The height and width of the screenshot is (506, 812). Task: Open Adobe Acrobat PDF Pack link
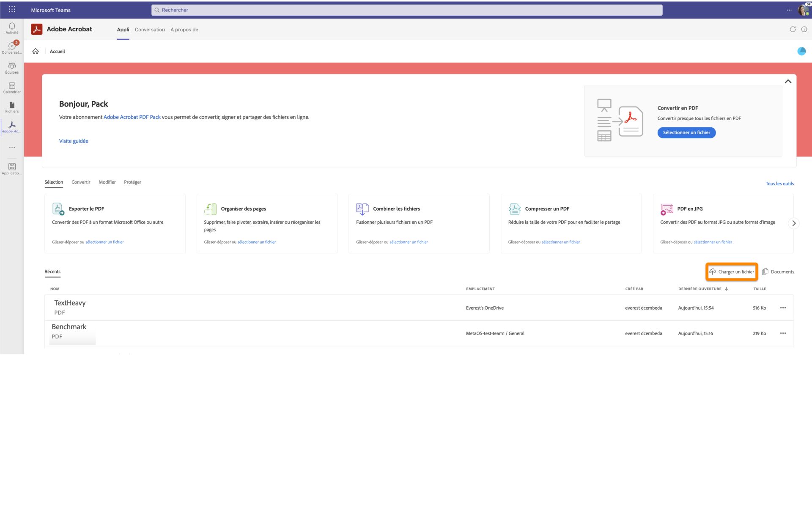(x=132, y=117)
